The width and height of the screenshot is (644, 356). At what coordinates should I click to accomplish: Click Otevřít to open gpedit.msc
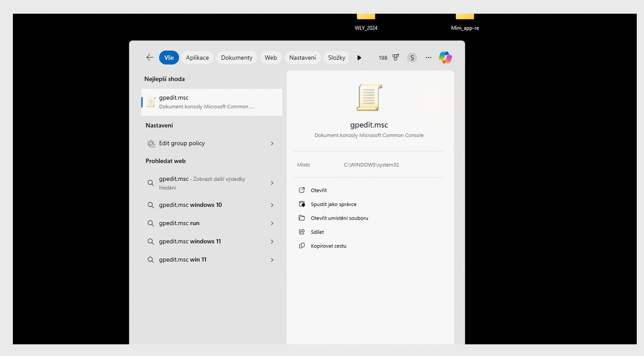pyautogui.click(x=319, y=190)
